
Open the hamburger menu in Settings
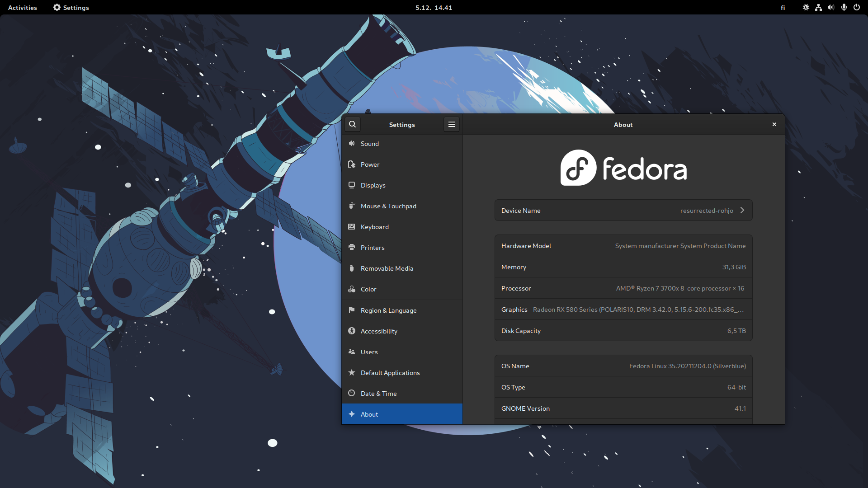pyautogui.click(x=451, y=124)
